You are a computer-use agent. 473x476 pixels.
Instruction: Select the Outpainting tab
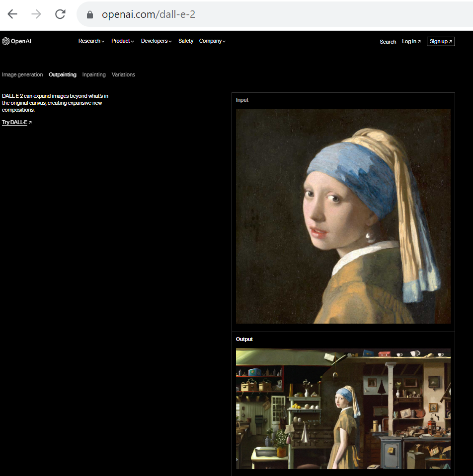coord(63,75)
